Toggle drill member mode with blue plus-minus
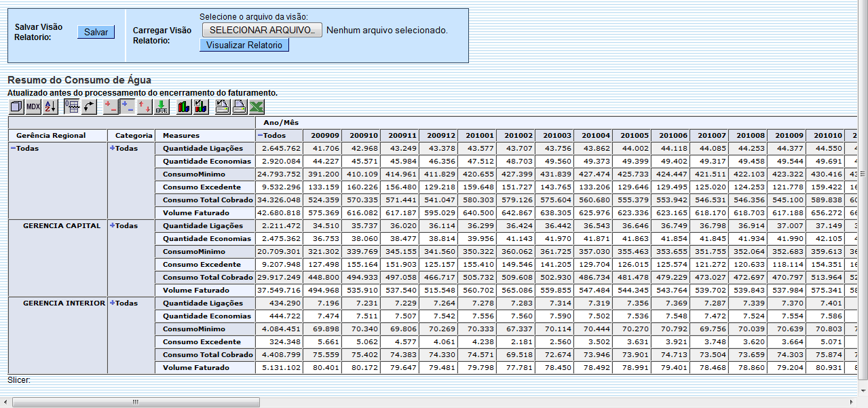This screenshot has height=408, width=868. click(x=126, y=106)
